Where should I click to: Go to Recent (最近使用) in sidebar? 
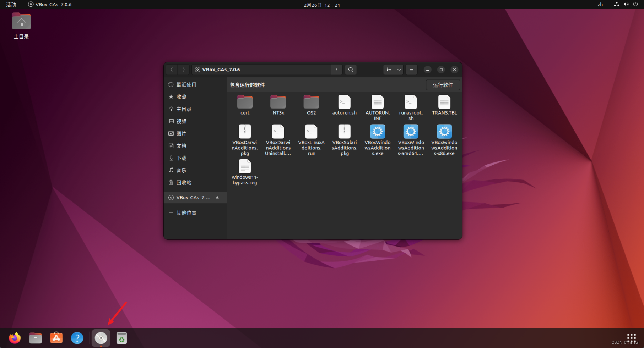pos(195,84)
